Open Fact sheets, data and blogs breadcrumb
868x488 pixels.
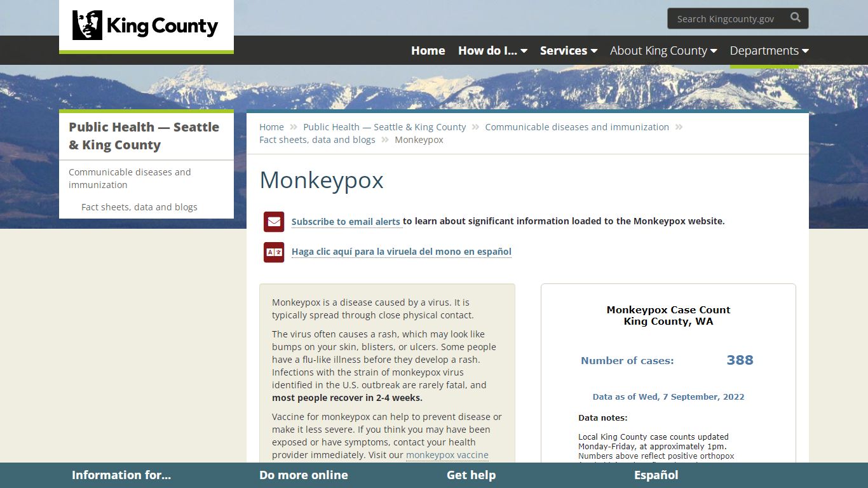tap(317, 140)
